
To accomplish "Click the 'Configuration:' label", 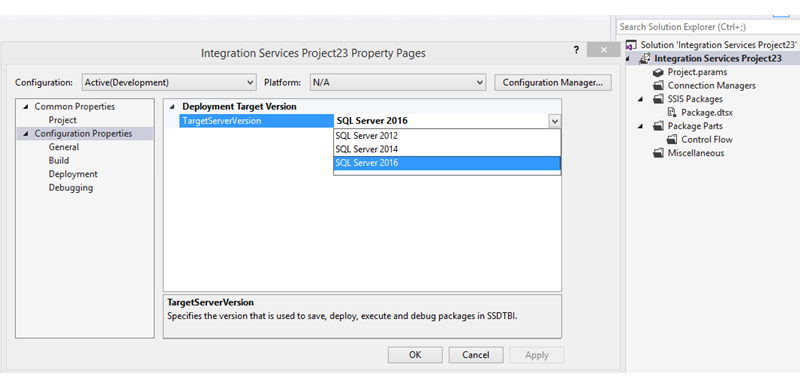I will pos(44,82).
